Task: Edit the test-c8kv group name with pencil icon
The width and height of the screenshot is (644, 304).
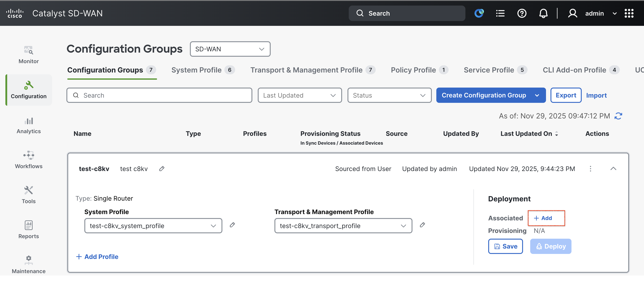Action: [162, 169]
